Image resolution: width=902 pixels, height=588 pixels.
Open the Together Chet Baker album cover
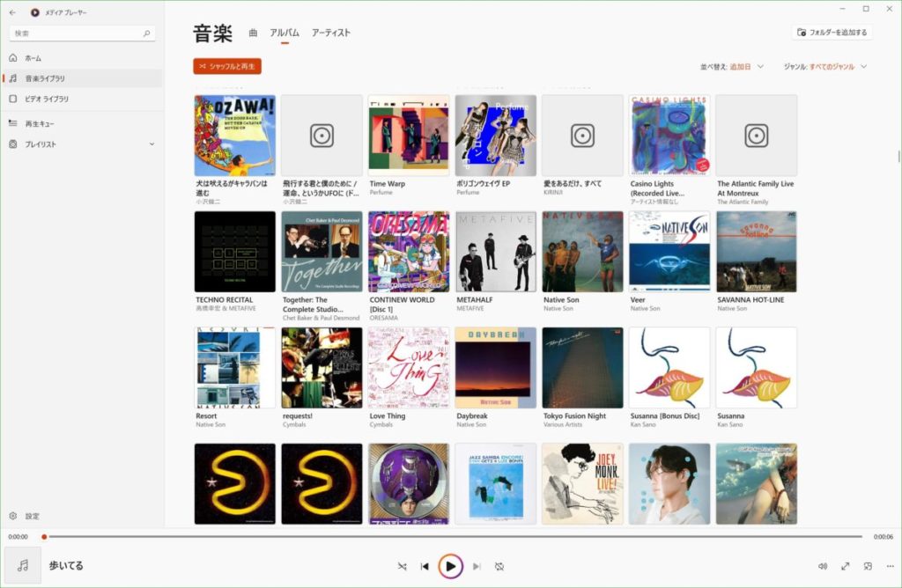pos(322,252)
